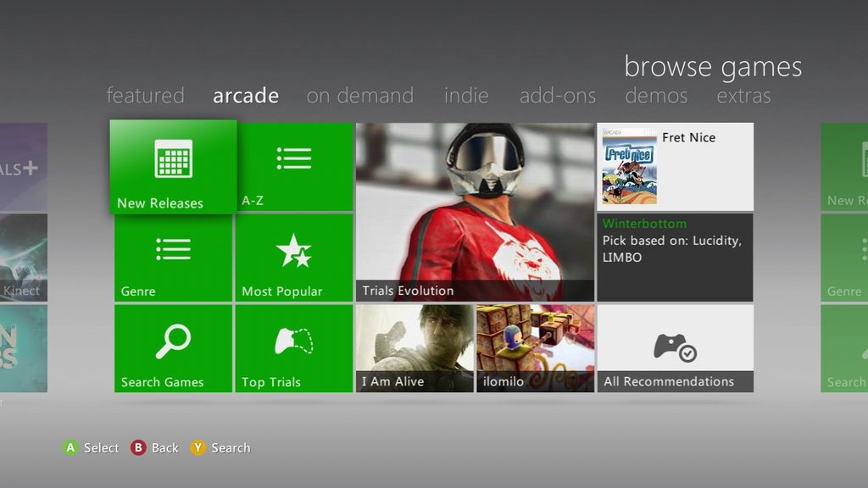Screen dimensions: 868x488
Task: Click the Select label in the footer
Action: click(102, 447)
